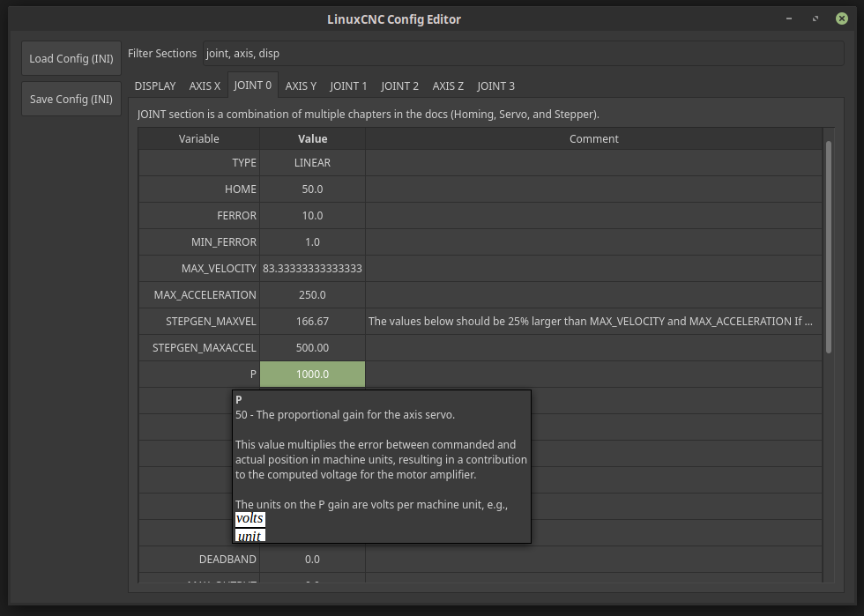864x616 pixels.
Task: Maximize the LinuxCNC Config Editor window
Action: (x=816, y=19)
